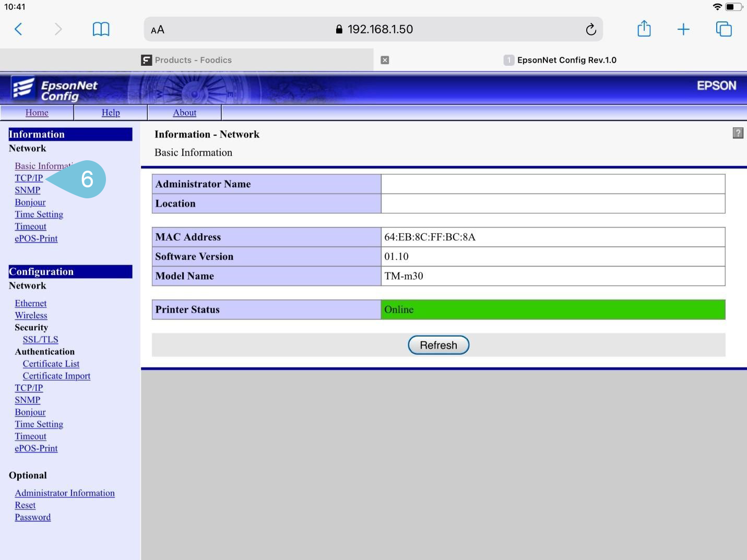747x560 pixels.
Task: Open the Certificate Import link
Action: (x=56, y=376)
